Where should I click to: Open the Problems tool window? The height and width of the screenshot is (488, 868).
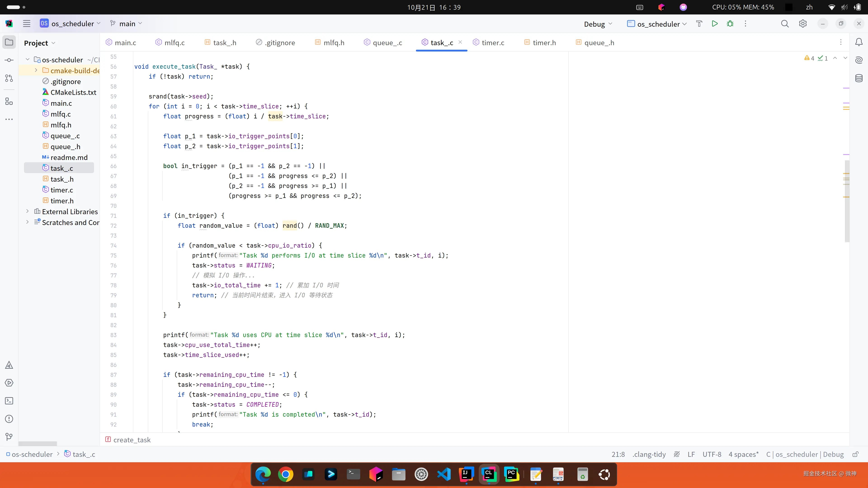(9, 419)
